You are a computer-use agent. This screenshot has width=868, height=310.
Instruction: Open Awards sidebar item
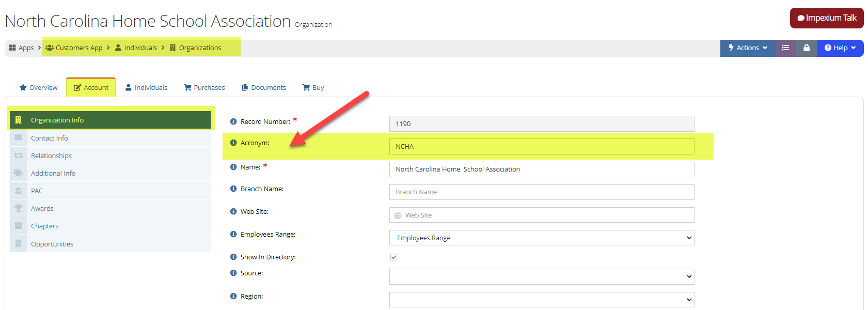point(111,208)
